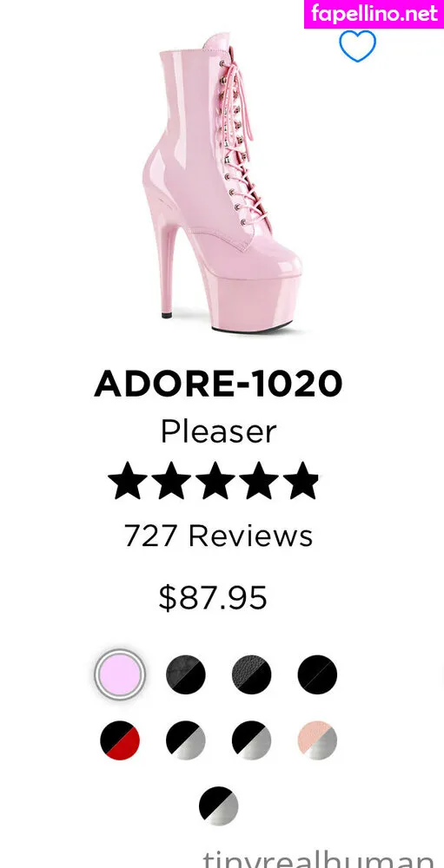The image size is (444, 868).
Task: Choose the black and red color swatch
Action: click(x=120, y=740)
